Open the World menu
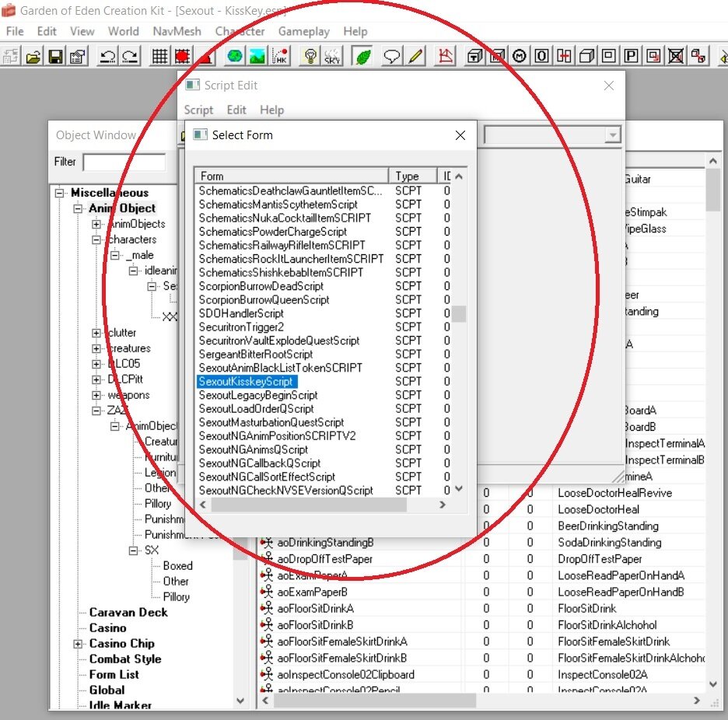Screen dimensions: 728x720 [x=123, y=31]
